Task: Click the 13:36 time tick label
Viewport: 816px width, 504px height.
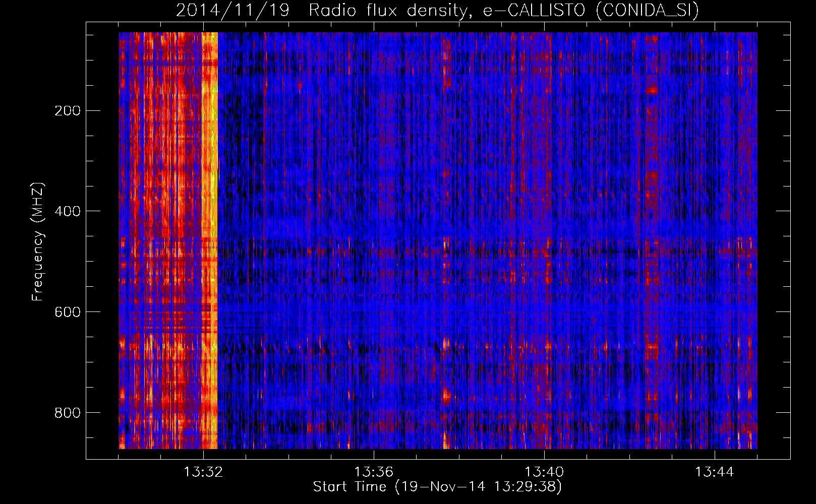Action: pyautogui.click(x=374, y=472)
